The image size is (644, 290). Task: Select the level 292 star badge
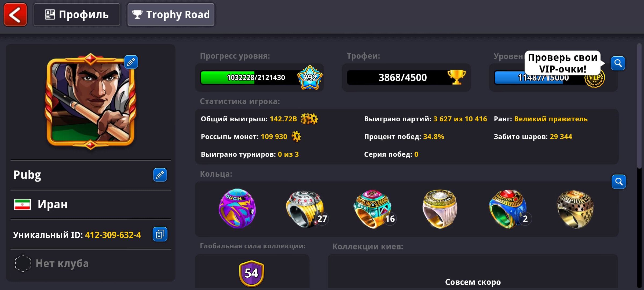(310, 78)
